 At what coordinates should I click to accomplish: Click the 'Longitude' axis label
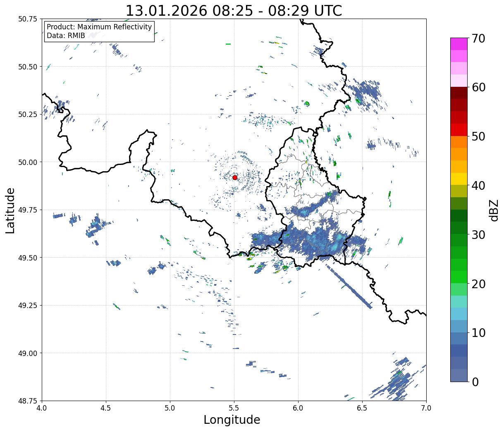point(232,420)
